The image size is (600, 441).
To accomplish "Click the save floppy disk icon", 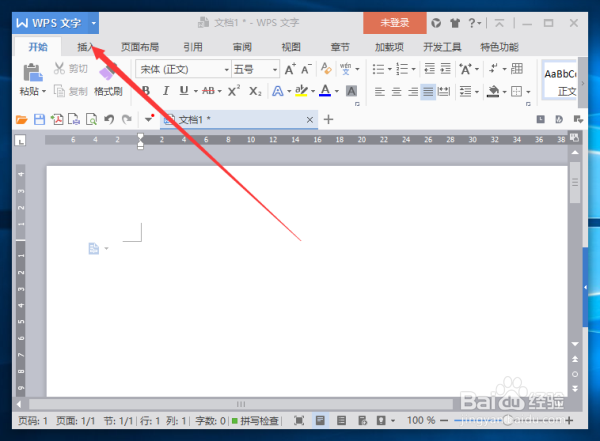I will pyautogui.click(x=39, y=120).
